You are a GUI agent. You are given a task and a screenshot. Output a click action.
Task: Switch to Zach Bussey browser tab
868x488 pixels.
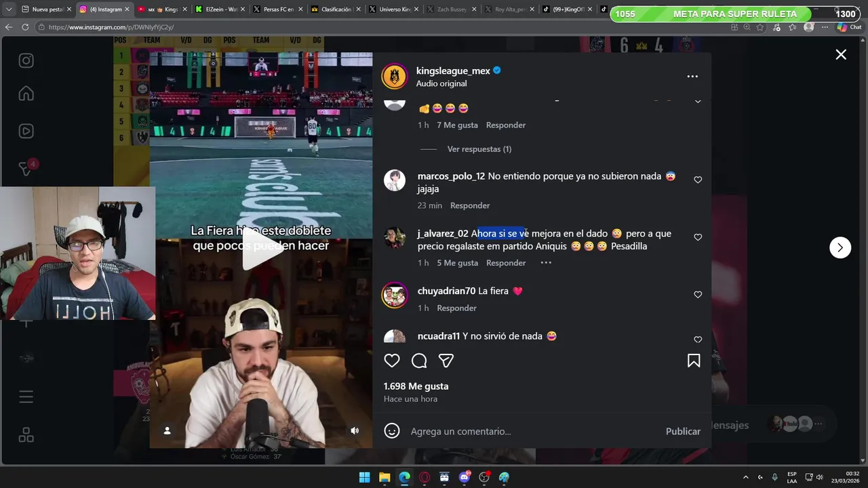pyautogui.click(x=450, y=9)
